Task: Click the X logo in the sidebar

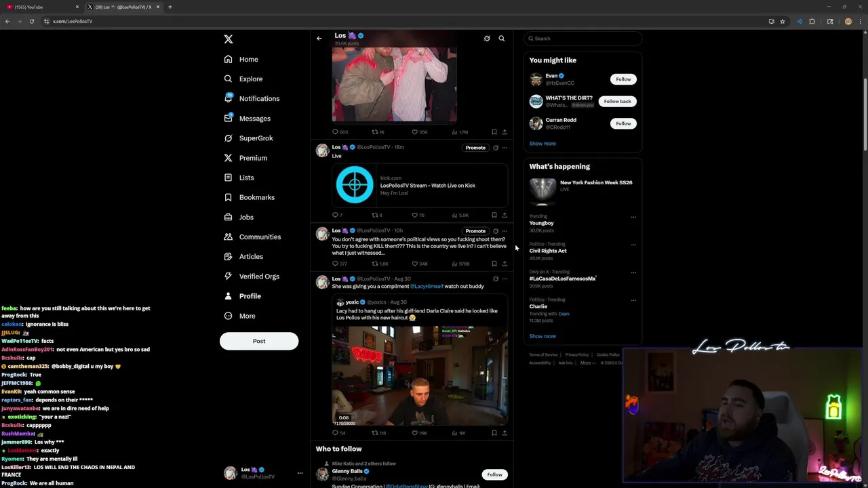Action: pyautogui.click(x=229, y=39)
